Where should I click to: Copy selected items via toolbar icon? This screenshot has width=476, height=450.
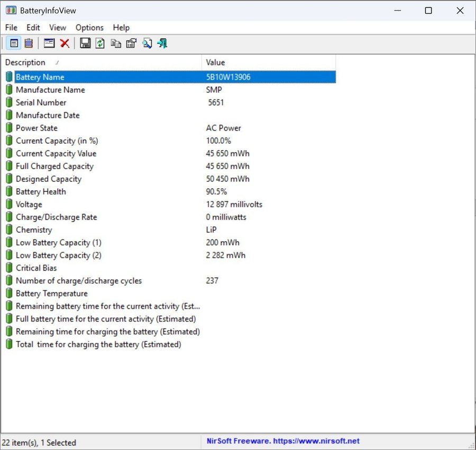115,43
